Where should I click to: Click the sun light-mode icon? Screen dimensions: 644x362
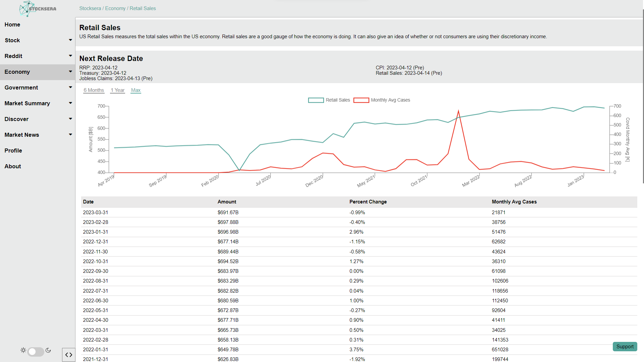tap(23, 350)
